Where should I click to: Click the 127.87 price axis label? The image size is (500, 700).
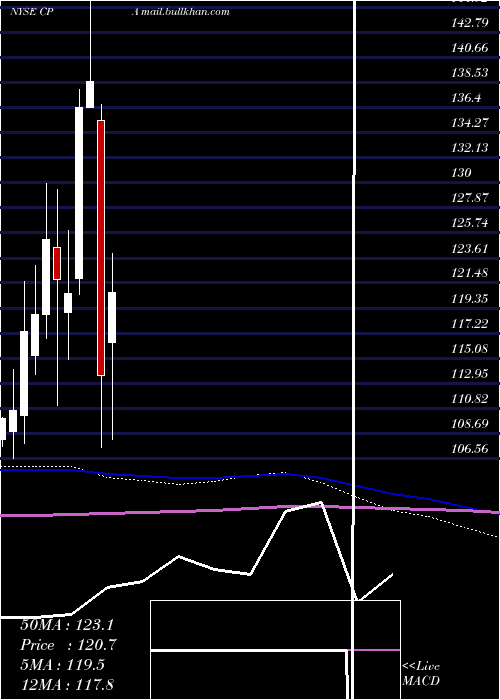click(x=470, y=198)
